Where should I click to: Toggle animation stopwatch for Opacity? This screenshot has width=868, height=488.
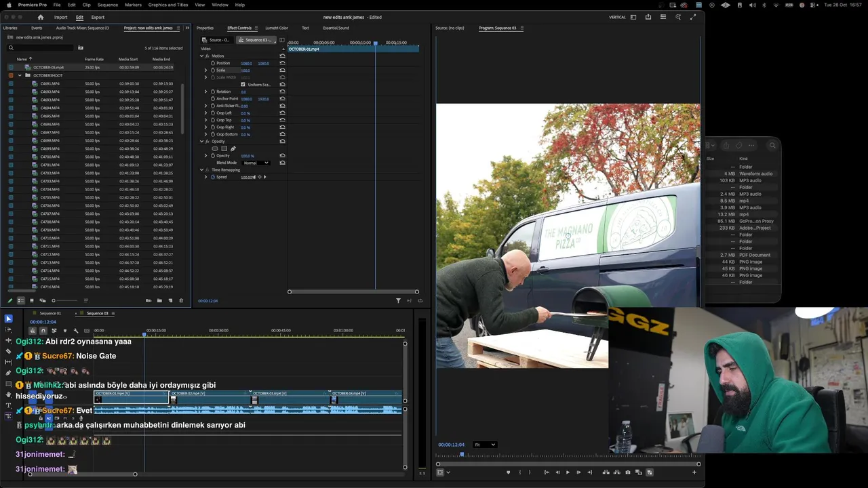click(x=213, y=155)
